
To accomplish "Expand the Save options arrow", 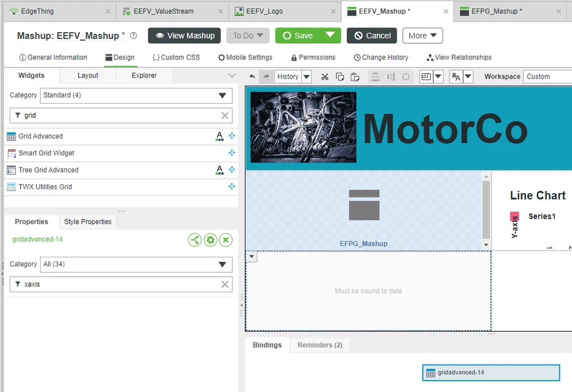I will tap(330, 36).
